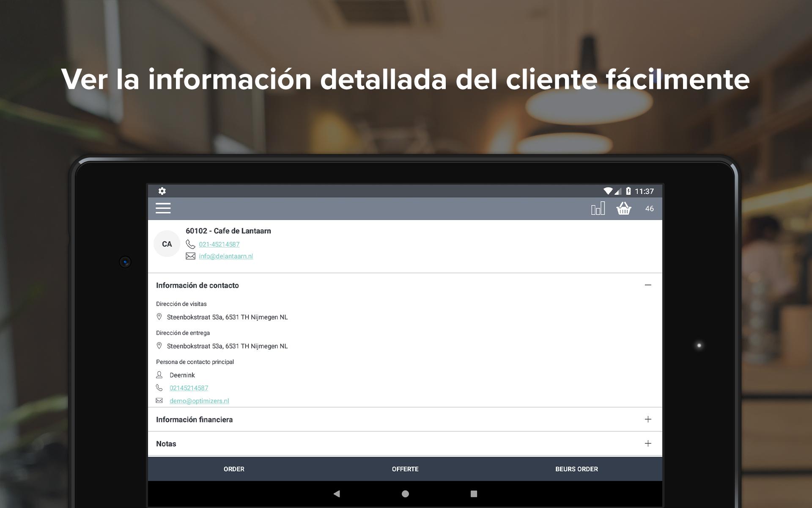The width and height of the screenshot is (812, 508).
Task: Collapse the Información de contacto section
Action: (648, 285)
